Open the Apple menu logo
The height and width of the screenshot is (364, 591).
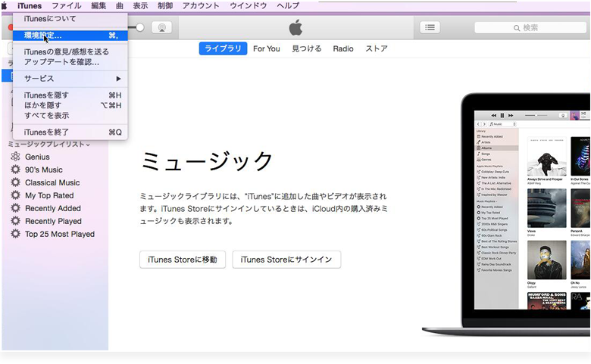click(5, 5)
